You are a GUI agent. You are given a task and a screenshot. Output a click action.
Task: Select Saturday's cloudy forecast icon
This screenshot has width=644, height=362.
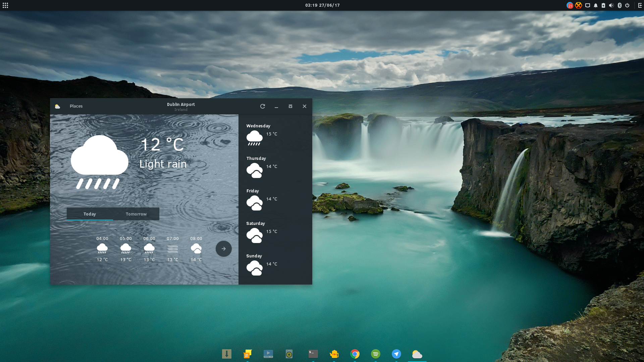click(x=255, y=235)
